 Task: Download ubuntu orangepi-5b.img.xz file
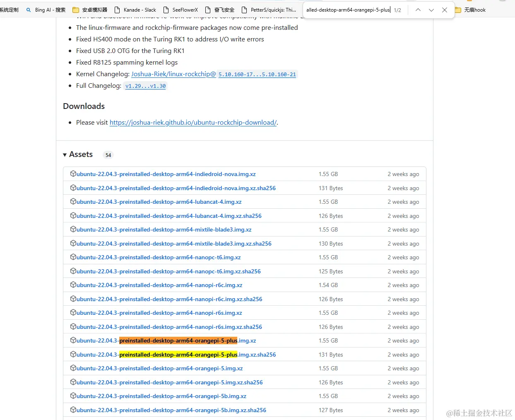[x=161, y=396]
